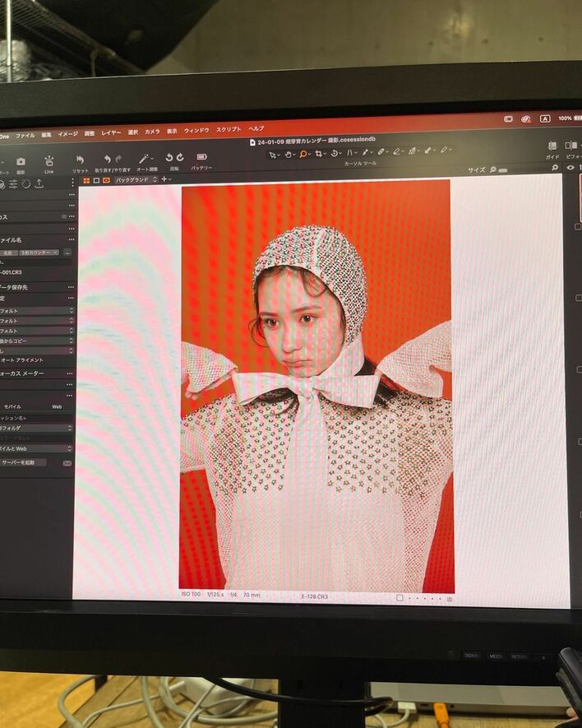
Task: Open the 3桁カウンター naming dropdown
Action: (x=39, y=253)
